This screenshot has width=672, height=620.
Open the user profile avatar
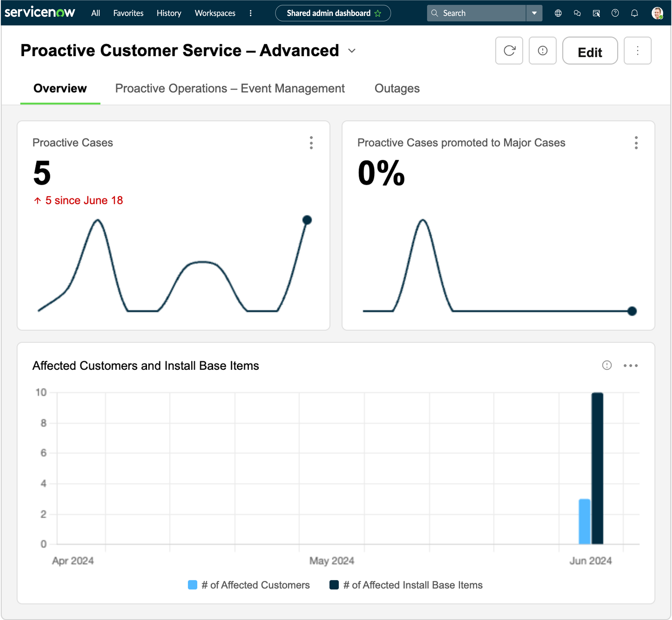[x=657, y=13]
